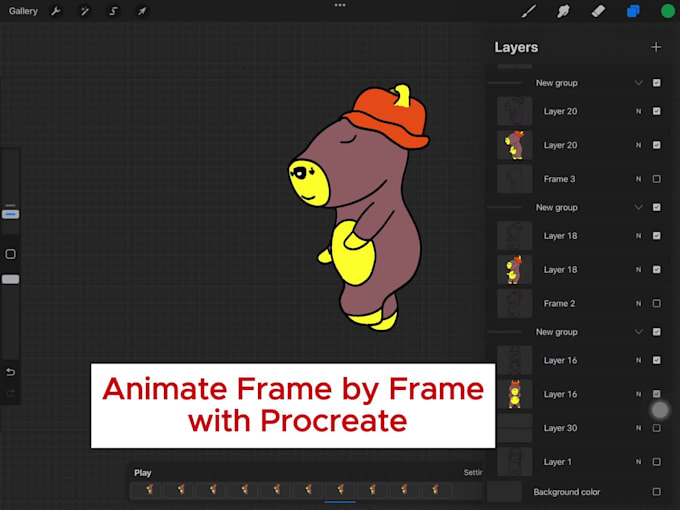Select the Frame 2 layer
Screen dimensions: 680x510
tap(579, 304)
